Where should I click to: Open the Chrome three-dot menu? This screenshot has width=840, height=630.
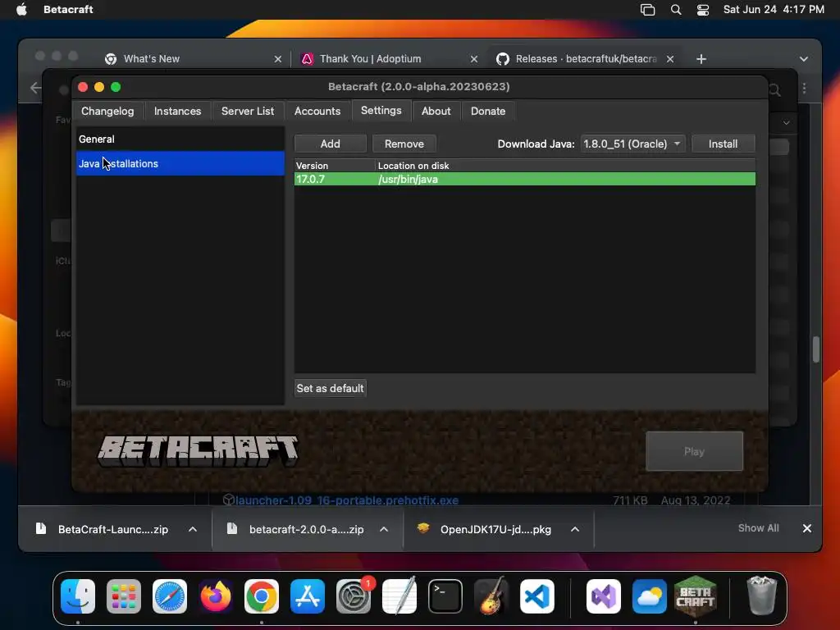coord(804,89)
